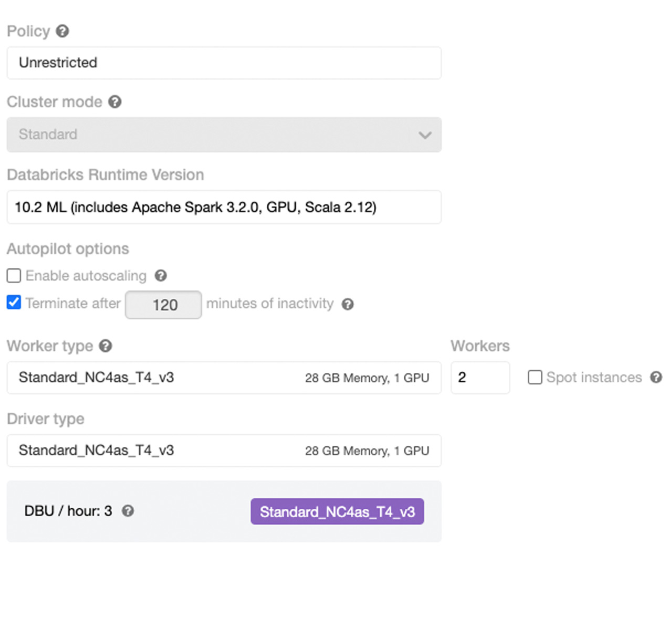
Task: Click the purple Standard_NC4as_T4_v3 badge
Action: click(x=337, y=511)
